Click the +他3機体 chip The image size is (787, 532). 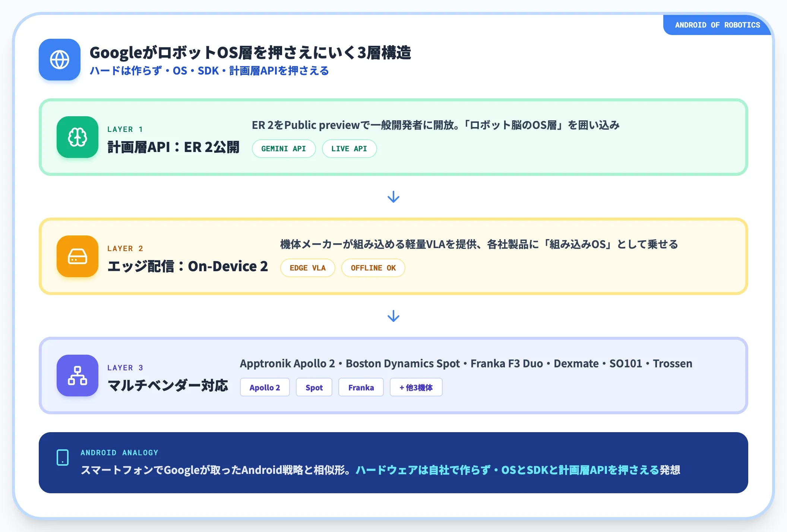416,387
